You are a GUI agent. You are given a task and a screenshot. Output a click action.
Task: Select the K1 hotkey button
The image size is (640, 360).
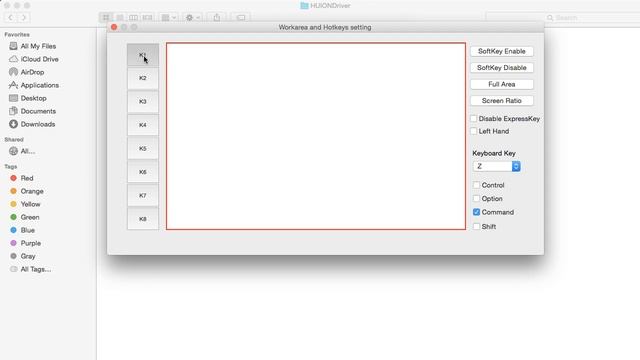(x=142, y=55)
